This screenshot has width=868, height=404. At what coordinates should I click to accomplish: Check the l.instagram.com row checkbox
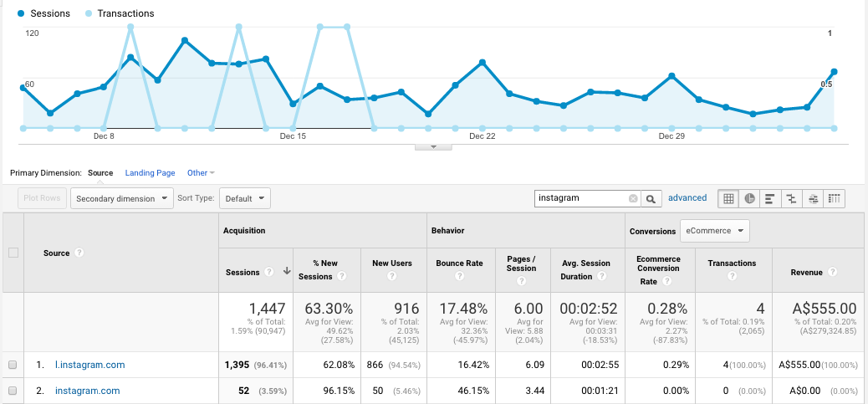pyautogui.click(x=13, y=365)
